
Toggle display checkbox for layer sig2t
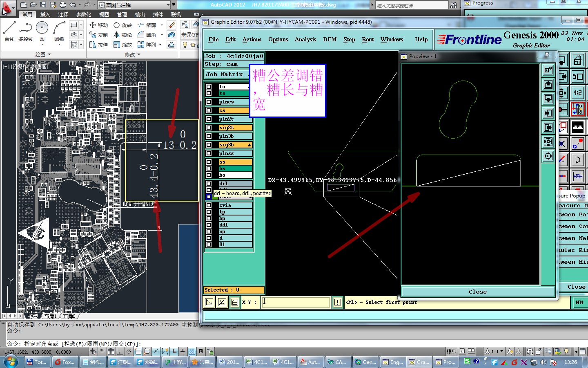tap(209, 128)
